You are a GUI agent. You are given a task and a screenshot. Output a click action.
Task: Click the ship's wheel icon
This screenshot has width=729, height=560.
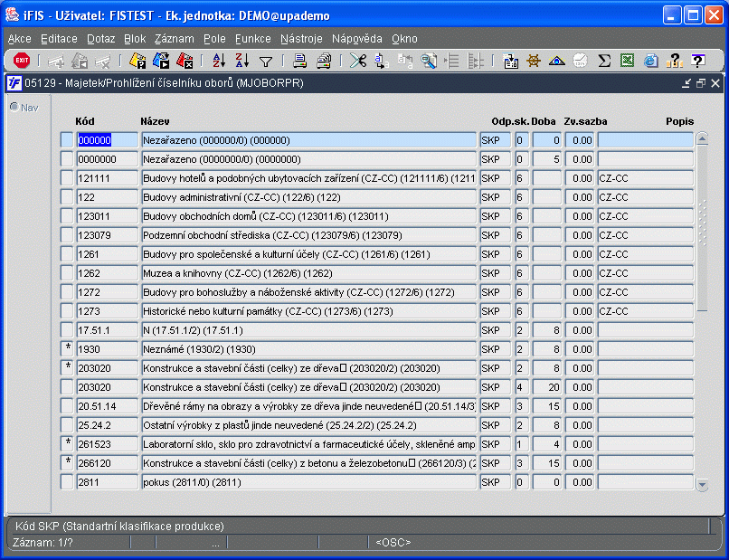pyautogui.click(x=534, y=62)
